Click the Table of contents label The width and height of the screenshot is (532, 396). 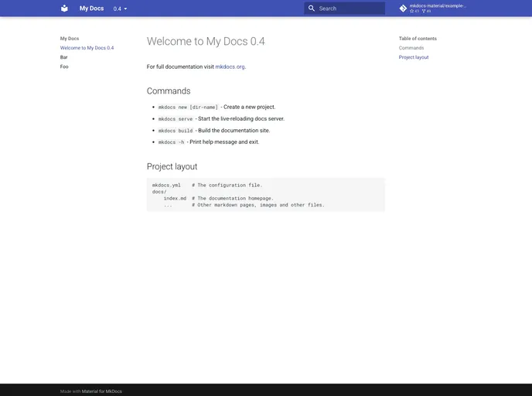coord(418,39)
